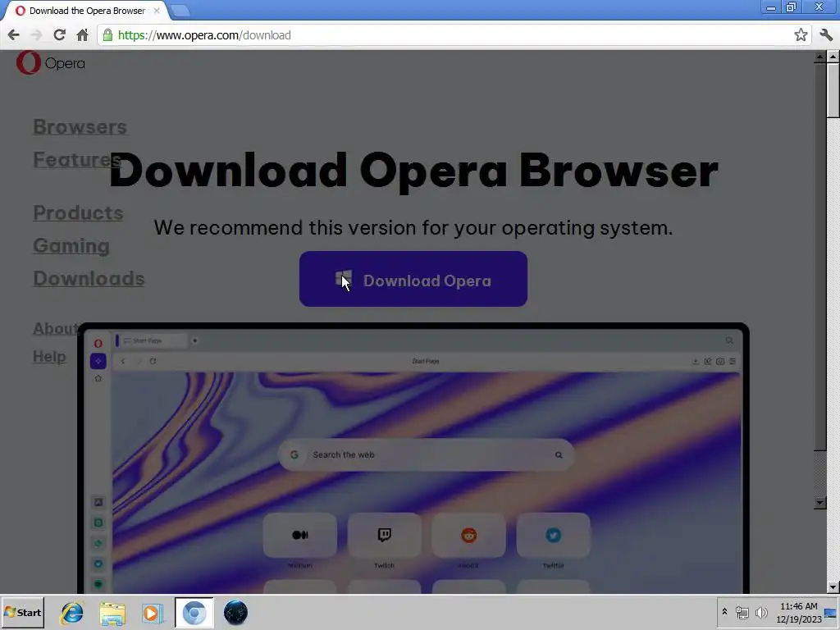Click the Opera logo on the page
Image resolution: width=840 pixels, height=630 pixels.
click(50, 62)
